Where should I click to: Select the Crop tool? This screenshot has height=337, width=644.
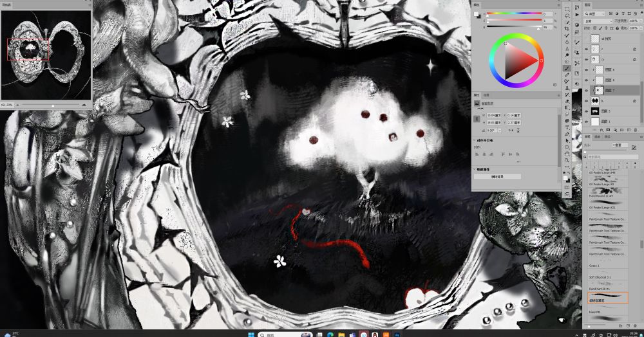click(x=567, y=29)
